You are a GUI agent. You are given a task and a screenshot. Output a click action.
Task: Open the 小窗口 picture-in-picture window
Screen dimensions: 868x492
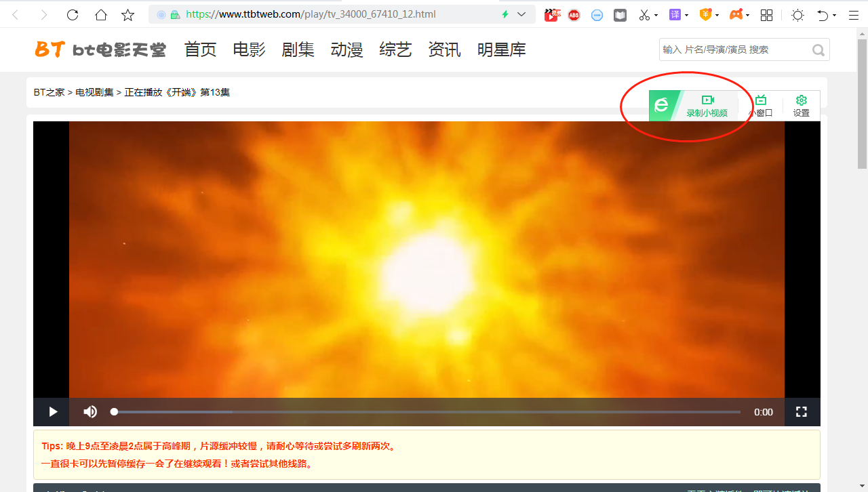click(761, 105)
